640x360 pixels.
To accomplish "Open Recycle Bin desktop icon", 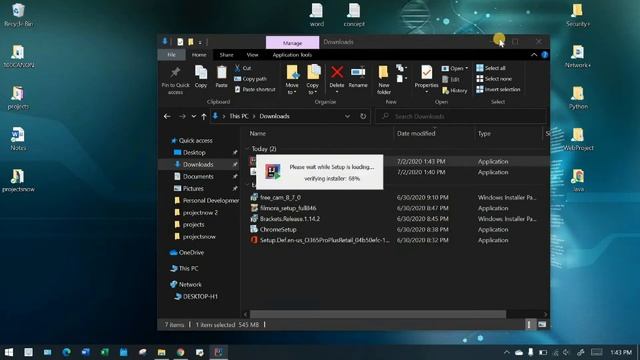I will point(18,16).
